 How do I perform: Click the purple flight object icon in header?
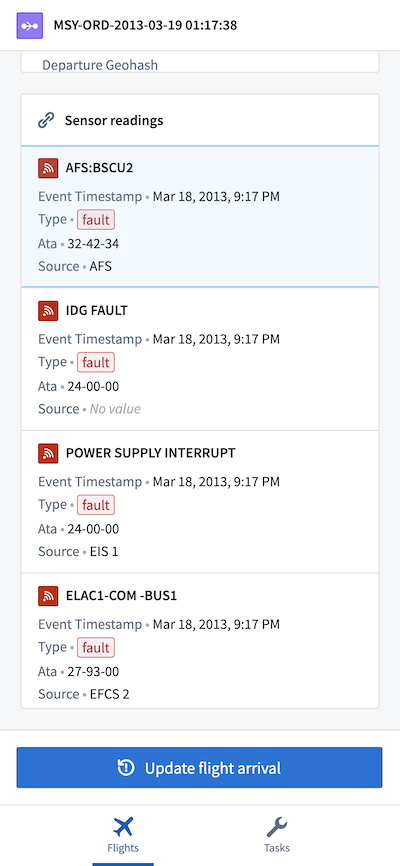pyautogui.click(x=30, y=25)
